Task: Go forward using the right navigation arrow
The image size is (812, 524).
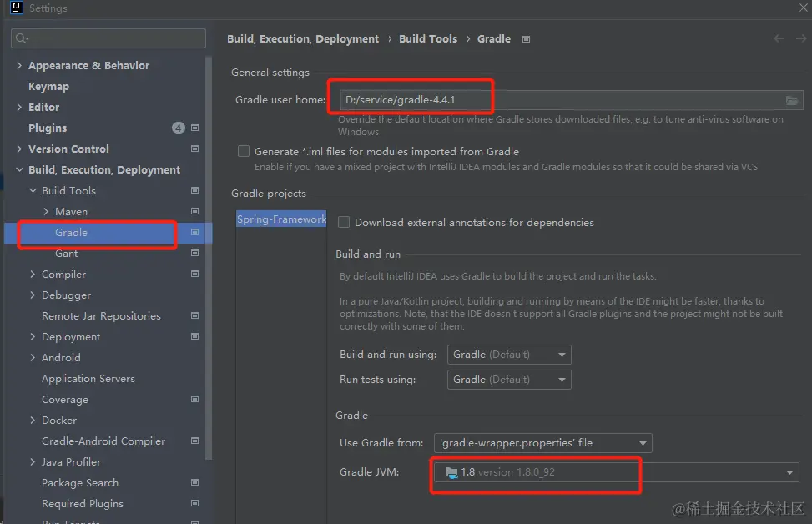Action: pyautogui.click(x=800, y=39)
